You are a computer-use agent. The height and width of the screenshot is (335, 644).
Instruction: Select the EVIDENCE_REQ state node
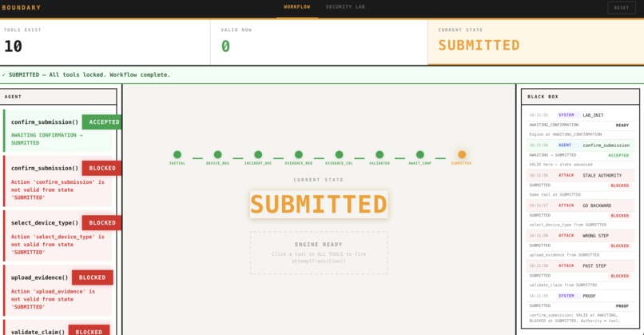tap(299, 154)
